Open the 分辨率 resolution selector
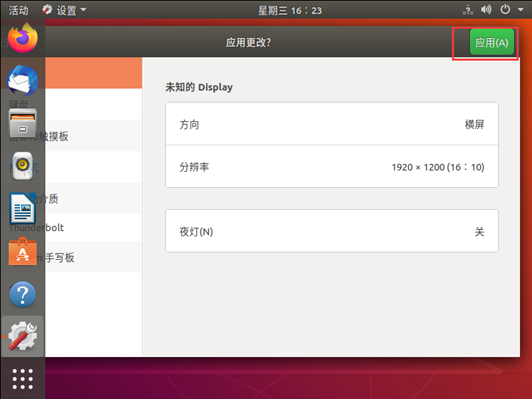Viewport: 532px width, 399px height. click(332, 167)
